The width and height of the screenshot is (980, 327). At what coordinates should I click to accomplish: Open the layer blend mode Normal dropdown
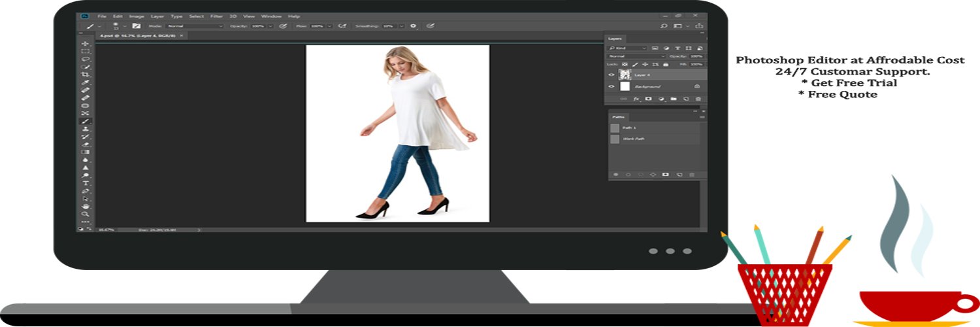pyautogui.click(x=636, y=56)
